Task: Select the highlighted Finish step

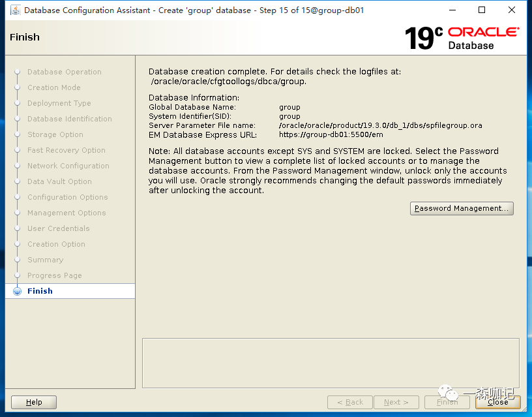Action: point(70,291)
